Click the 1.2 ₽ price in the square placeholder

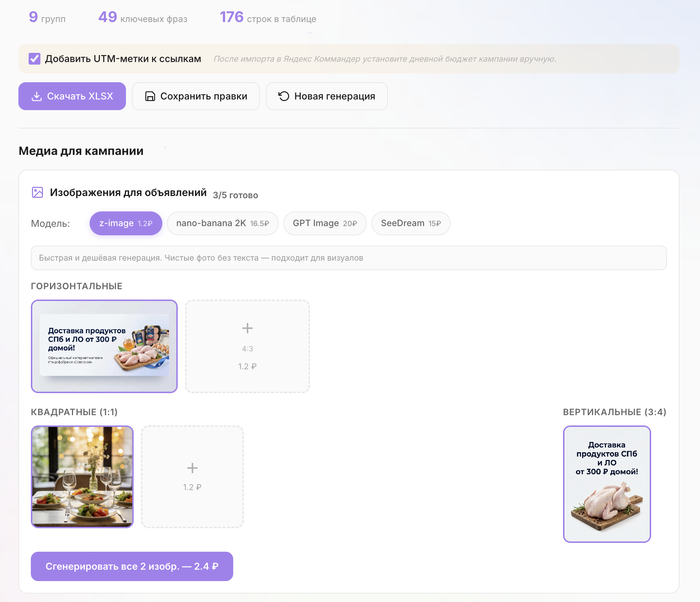coord(192,487)
